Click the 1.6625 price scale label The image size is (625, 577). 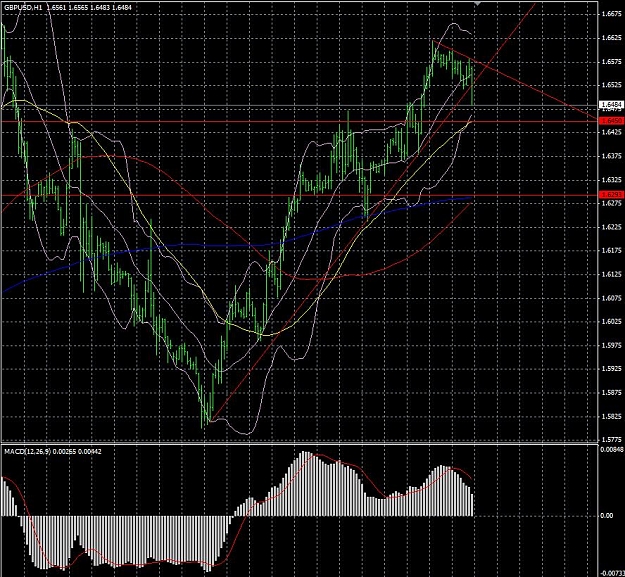point(612,38)
